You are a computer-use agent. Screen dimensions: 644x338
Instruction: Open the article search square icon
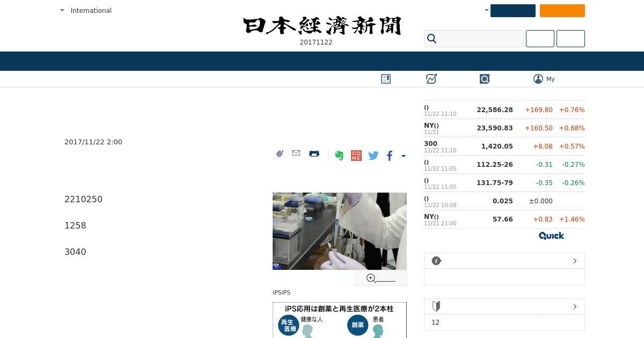[x=485, y=79]
